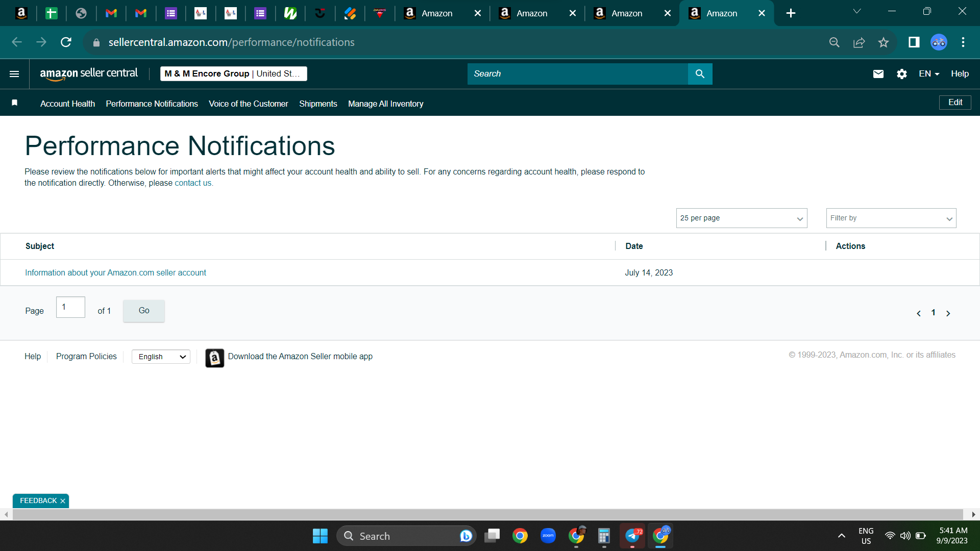This screenshot has height=551, width=980.
Task: Click the Amazon Seller mobile app icon
Action: (215, 358)
